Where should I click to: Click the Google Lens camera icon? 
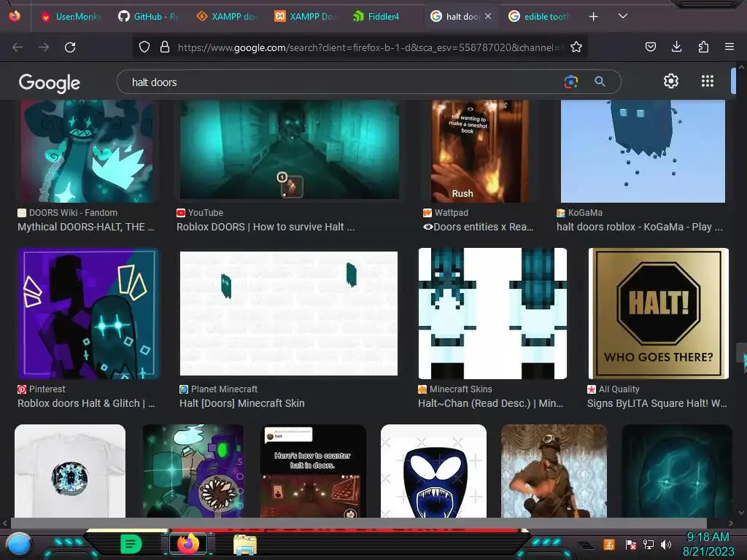570,82
